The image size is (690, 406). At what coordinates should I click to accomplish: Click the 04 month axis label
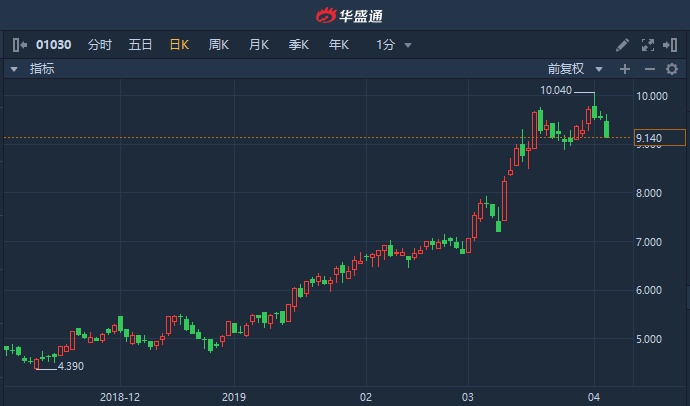[594, 397]
